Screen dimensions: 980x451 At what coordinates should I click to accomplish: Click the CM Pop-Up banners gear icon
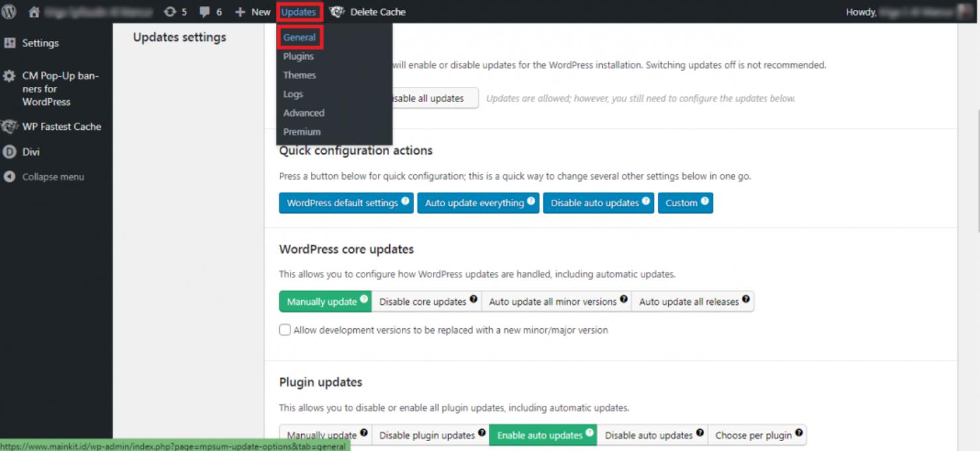[9, 76]
